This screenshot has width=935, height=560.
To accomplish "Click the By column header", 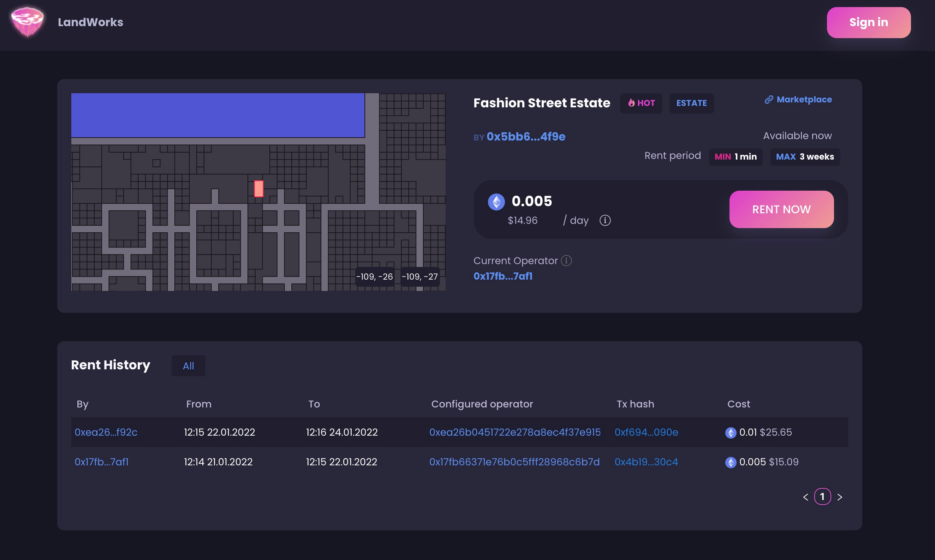I will pyautogui.click(x=82, y=404).
